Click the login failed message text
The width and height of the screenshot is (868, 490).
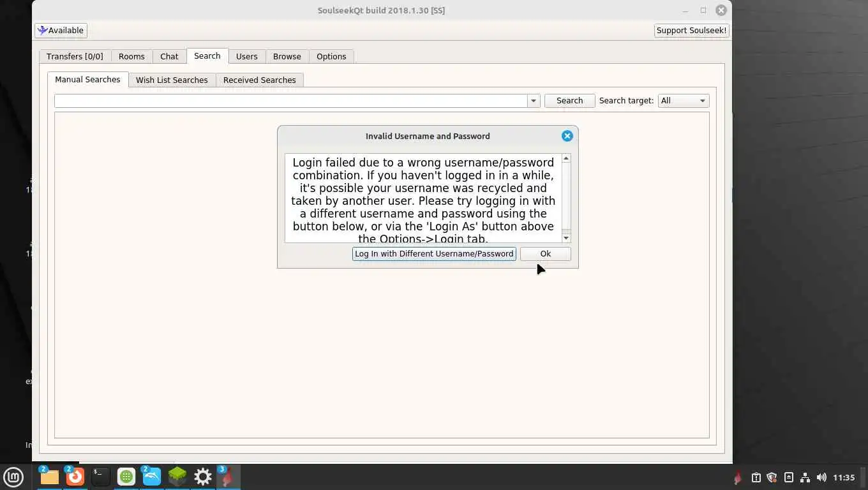tap(423, 198)
